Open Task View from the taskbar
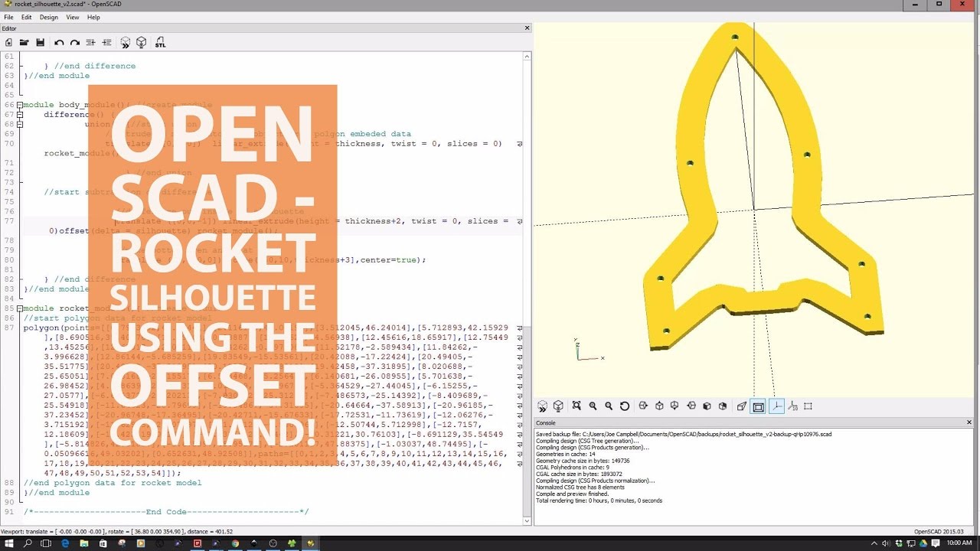 pos(46,543)
